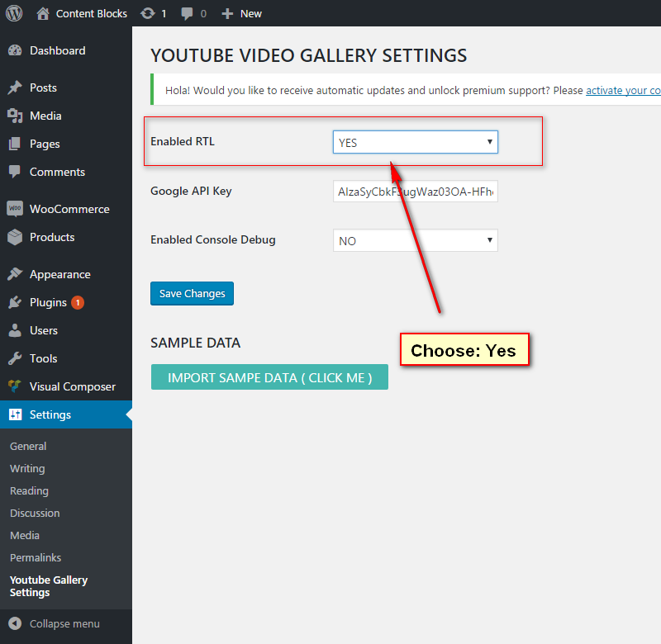This screenshot has width=661, height=644.
Task: Click the Products menu label
Action: [52, 237]
